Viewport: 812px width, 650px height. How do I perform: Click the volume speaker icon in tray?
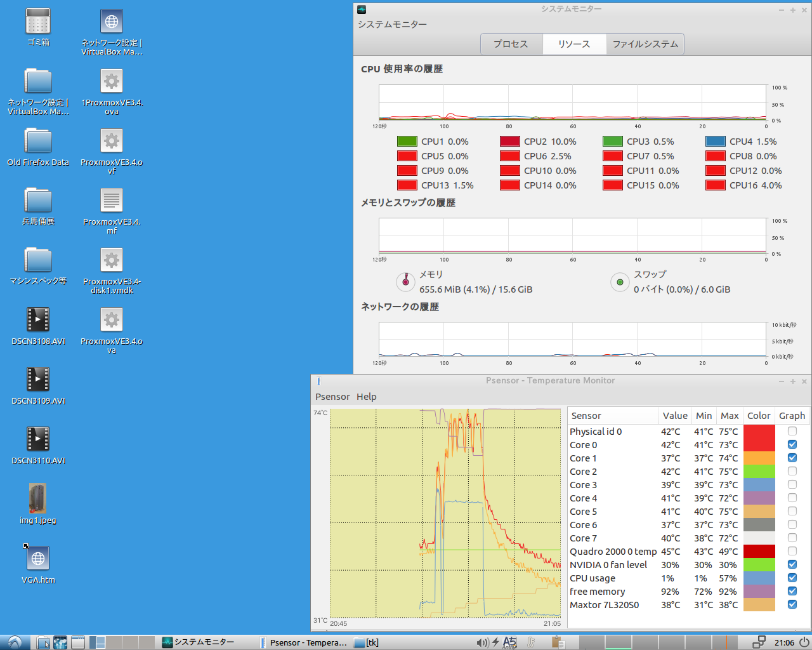[482, 642]
